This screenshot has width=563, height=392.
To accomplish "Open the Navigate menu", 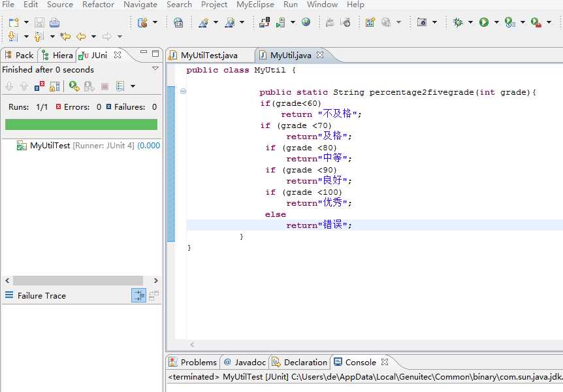I will pyautogui.click(x=140, y=5).
